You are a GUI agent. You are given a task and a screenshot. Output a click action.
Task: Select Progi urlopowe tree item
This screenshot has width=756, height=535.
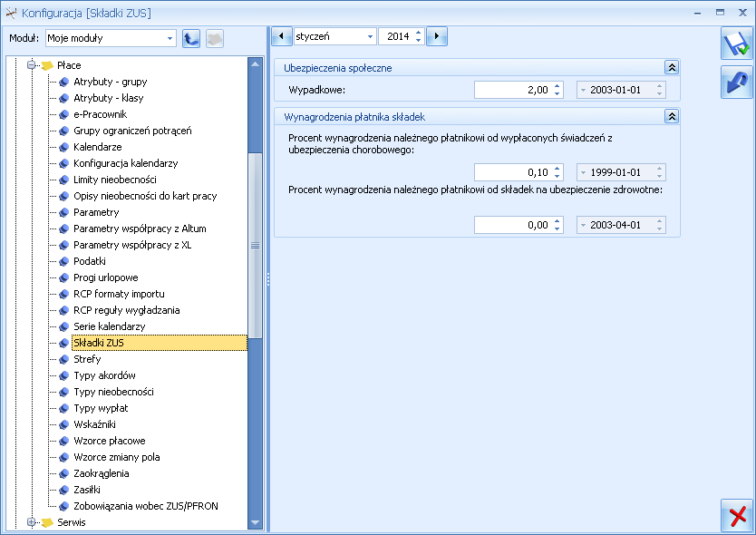105,277
